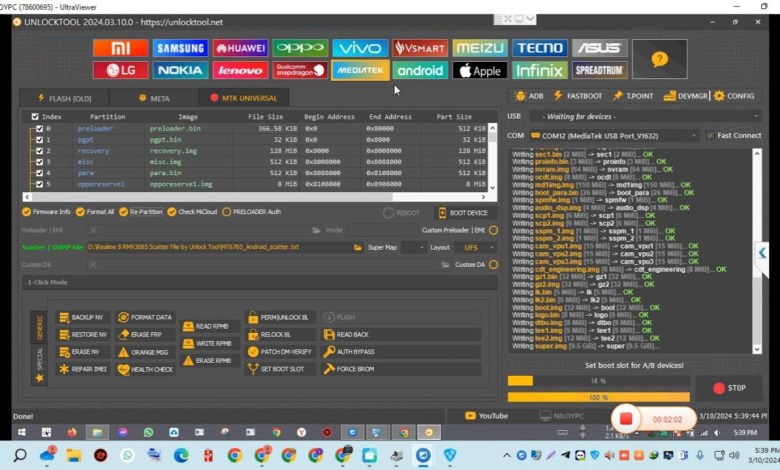This screenshot has height=470, width=780.
Task: Select the Lenovo brand icon
Action: click(x=240, y=70)
